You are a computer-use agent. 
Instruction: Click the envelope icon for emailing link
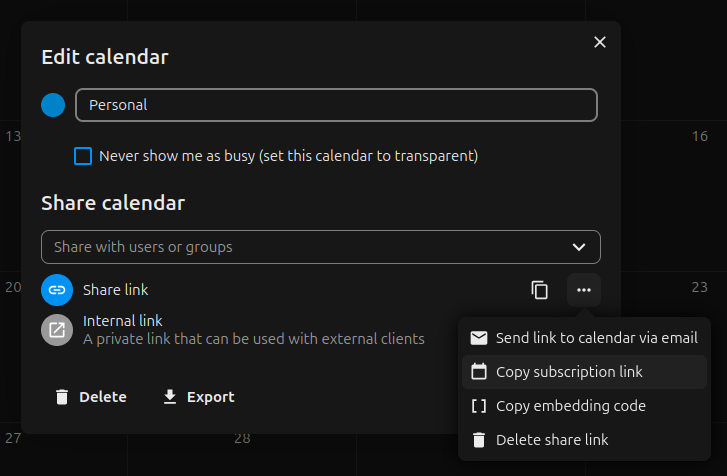tap(479, 338)
